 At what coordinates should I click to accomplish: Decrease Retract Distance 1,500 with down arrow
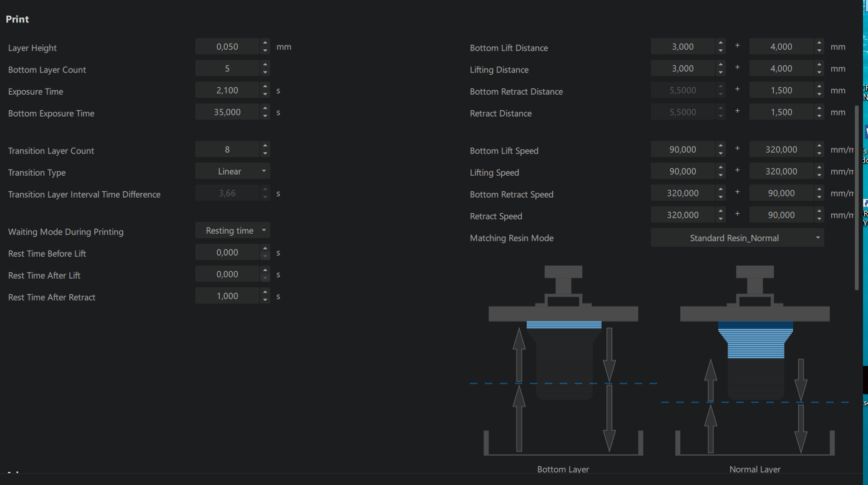(x=819, y=116)
